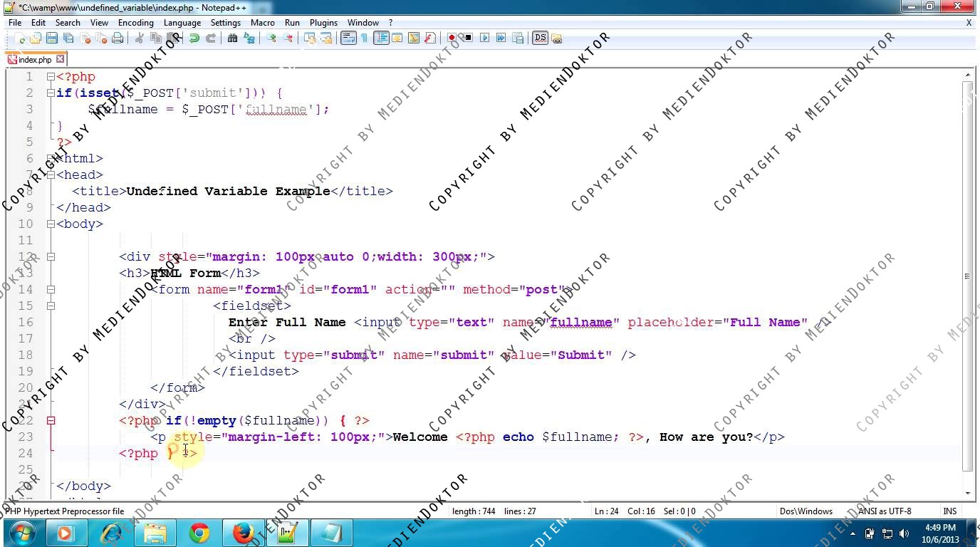The height and width of the screenshot is (547, 980).
Task: Start macro recording with red dot
Action: tap(452, 38)
